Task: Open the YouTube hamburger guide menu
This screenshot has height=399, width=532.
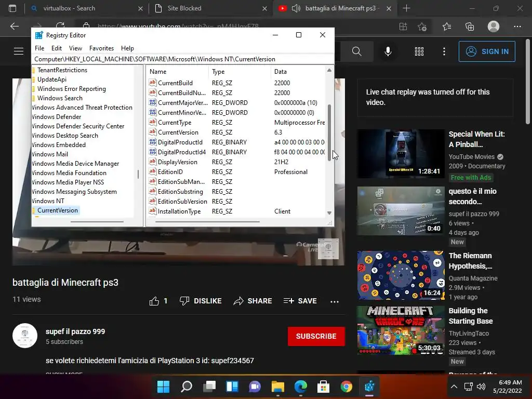Action: tap(19, 51)
